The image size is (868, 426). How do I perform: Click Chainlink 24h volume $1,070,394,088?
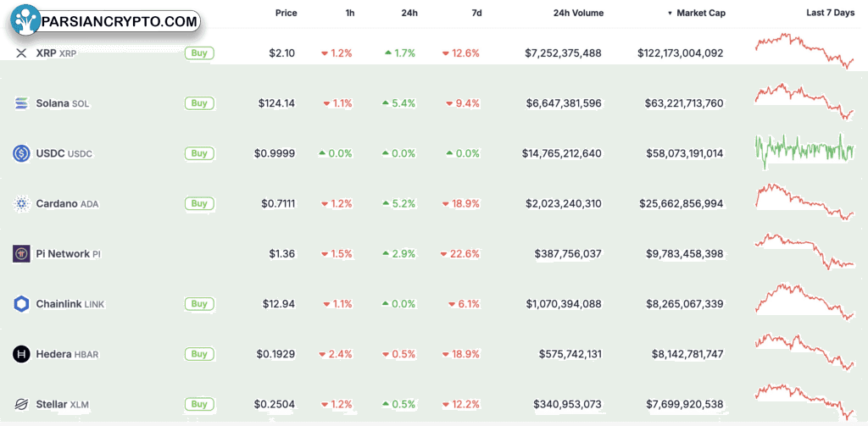point(564,304)
